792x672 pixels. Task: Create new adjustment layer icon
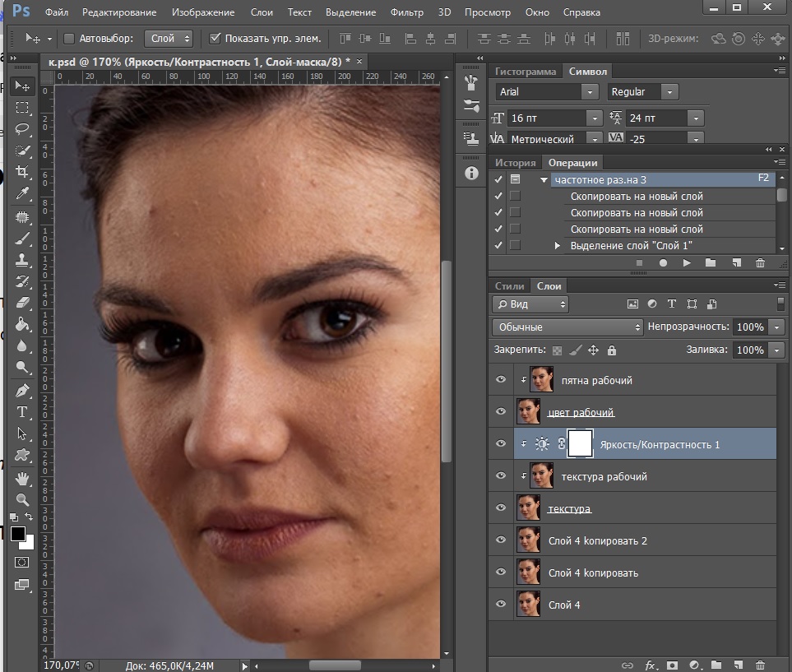coord(694,665)
